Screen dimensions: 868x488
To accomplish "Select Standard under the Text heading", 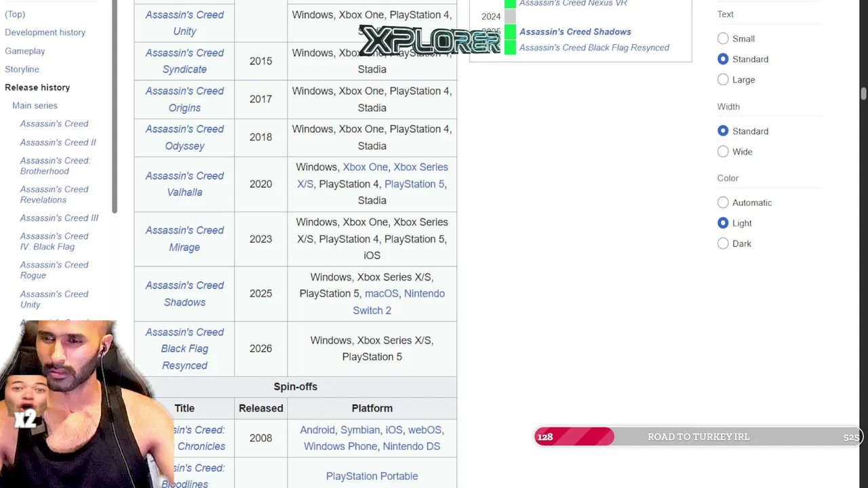I will click(723, 59).
